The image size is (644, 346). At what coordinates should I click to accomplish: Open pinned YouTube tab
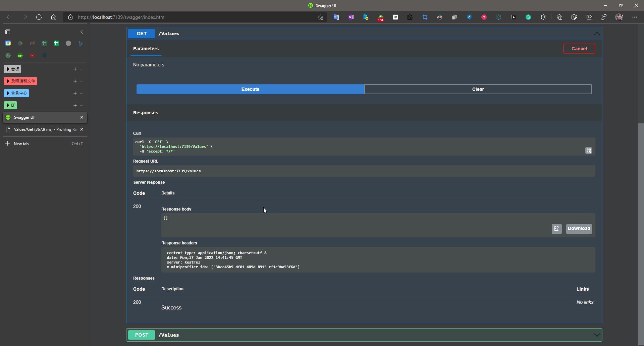32,55
